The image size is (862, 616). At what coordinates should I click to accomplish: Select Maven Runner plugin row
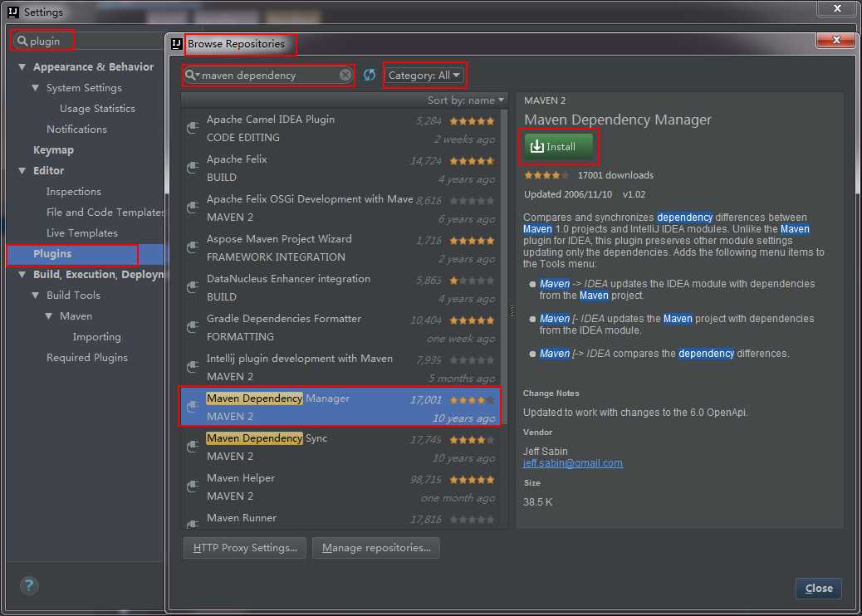pos(340,518)
